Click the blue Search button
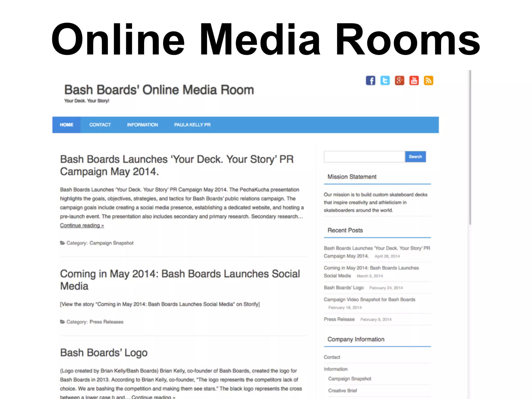Viewport: 532px width, 399px height. [x=415, y=157]
